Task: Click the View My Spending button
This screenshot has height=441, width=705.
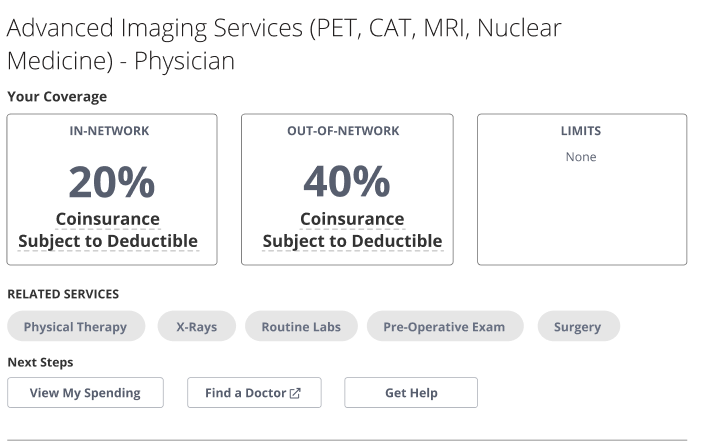Action: 85,393
